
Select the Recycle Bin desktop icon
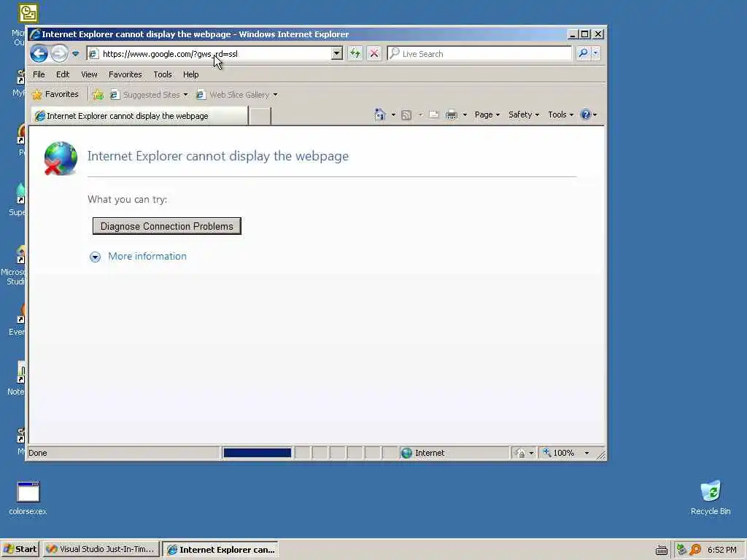click(711, 498)
